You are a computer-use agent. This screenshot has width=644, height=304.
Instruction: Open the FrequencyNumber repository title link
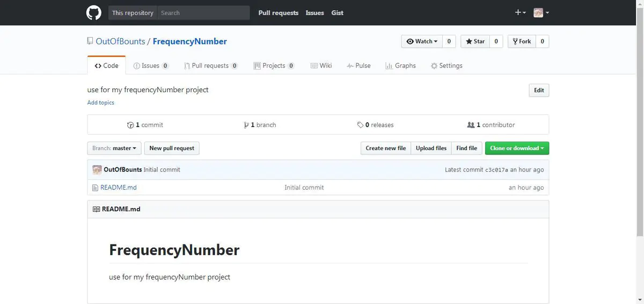(x=190, y=41)
